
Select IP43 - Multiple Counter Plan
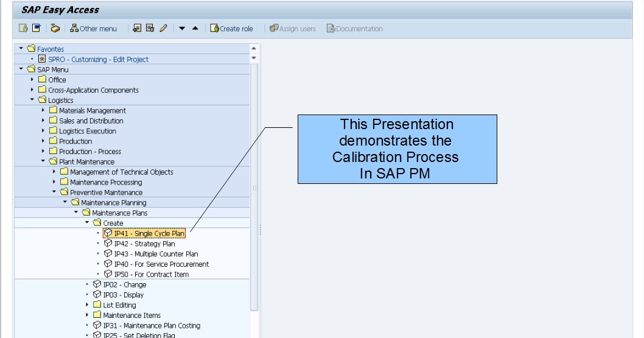(156, 254)
